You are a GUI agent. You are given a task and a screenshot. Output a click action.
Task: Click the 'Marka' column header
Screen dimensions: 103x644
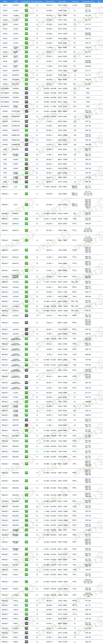[x=5, y=1]
